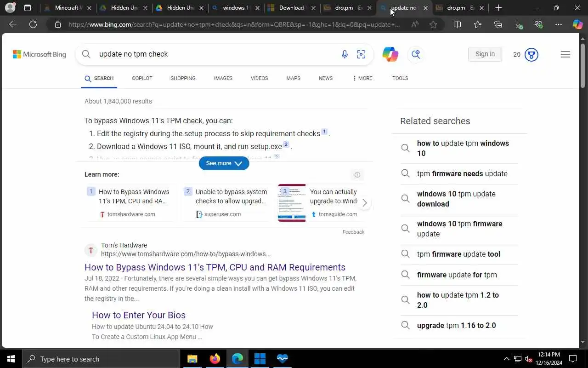Launch Firefox from the taskbar
This screenshot has height=368, width=588.
click(215, 359)
